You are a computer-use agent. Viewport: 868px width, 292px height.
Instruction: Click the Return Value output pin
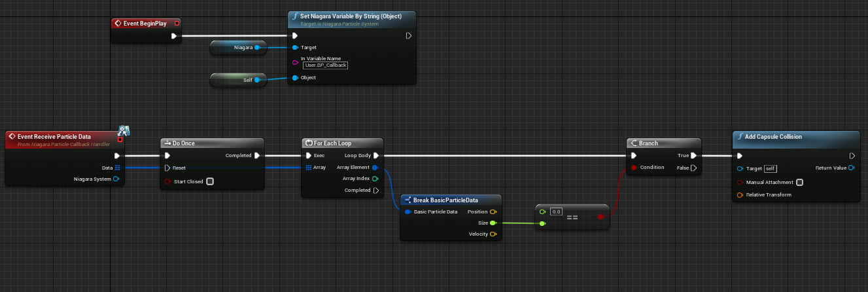(x=852, y=168)
